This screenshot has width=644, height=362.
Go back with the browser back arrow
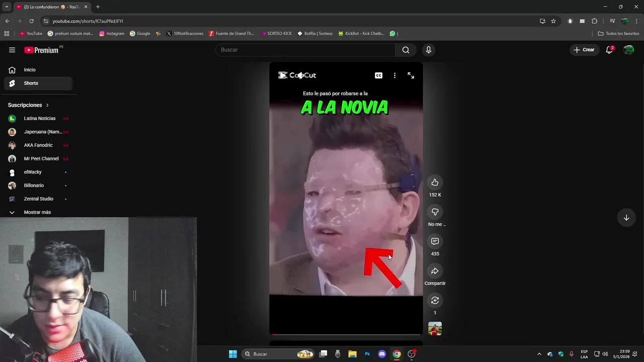(x=7, y=21)
